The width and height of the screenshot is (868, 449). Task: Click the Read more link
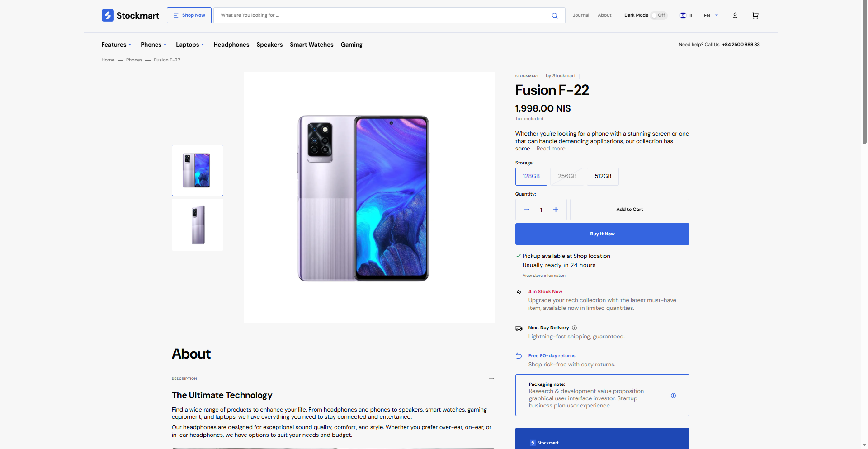(x=551, y=149)
